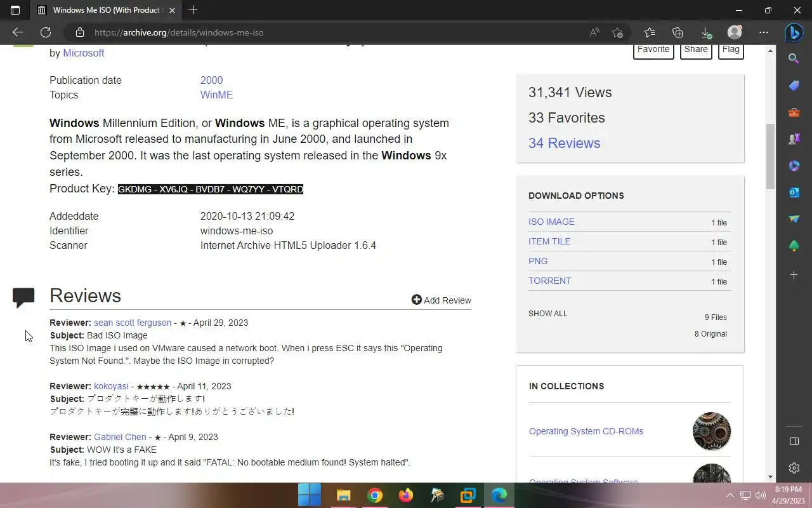Open sidebar Outlook icon
The image size is (812, 508).
[794, 192]
